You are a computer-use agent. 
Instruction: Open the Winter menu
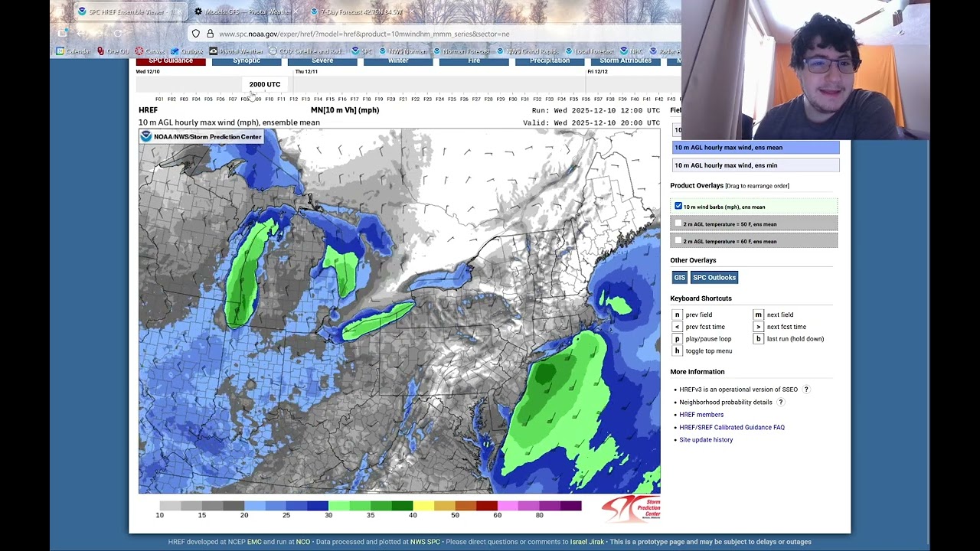pos(398,61)
